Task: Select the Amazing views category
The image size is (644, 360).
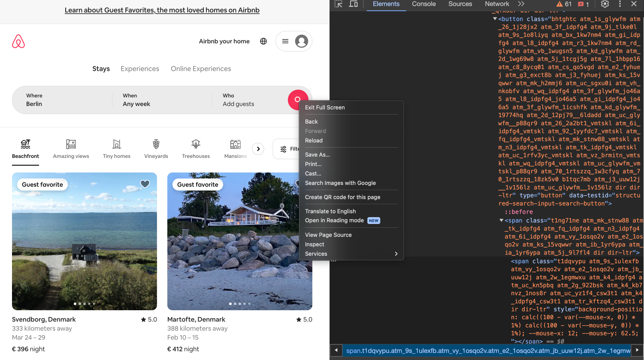Action: click(71, 149)
